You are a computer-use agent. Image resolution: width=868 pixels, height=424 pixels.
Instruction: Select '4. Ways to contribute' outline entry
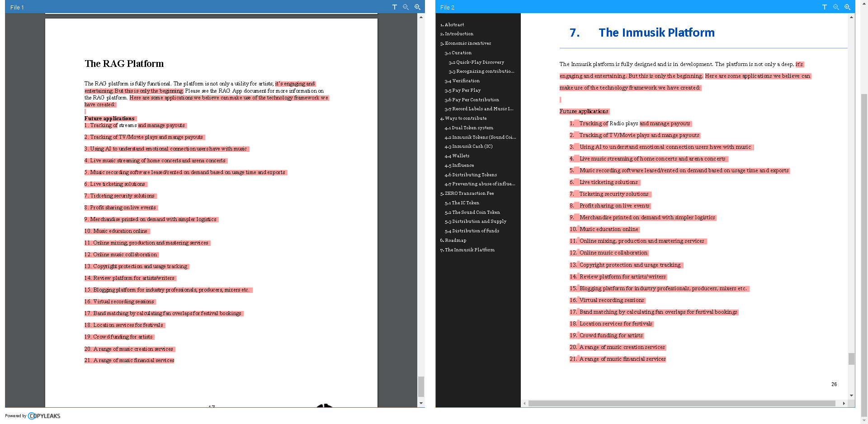(463, 118)
